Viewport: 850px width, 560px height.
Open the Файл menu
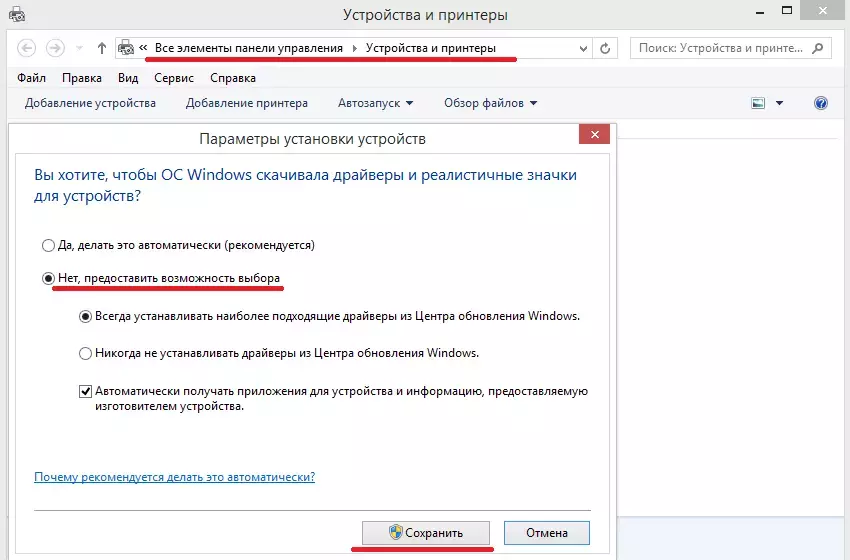pos(31,78)
